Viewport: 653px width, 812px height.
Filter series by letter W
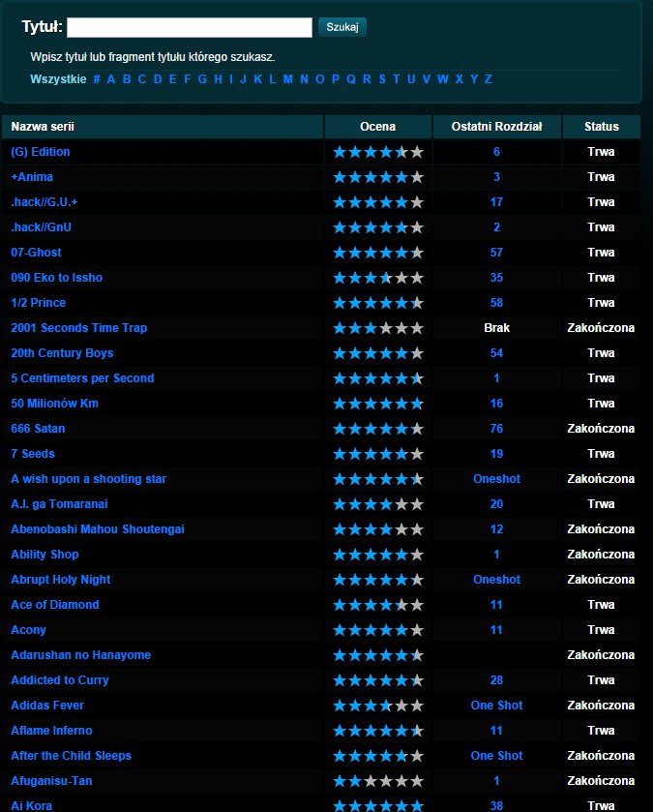tap(442, 79)
